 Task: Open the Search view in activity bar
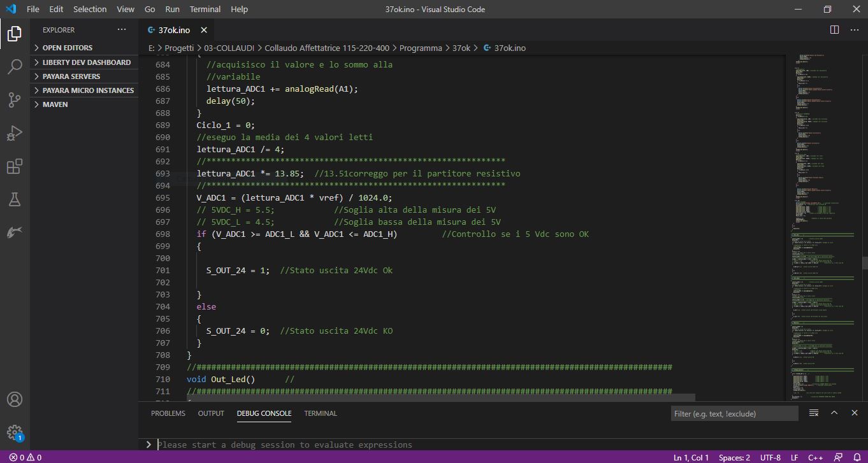(14, 66)
